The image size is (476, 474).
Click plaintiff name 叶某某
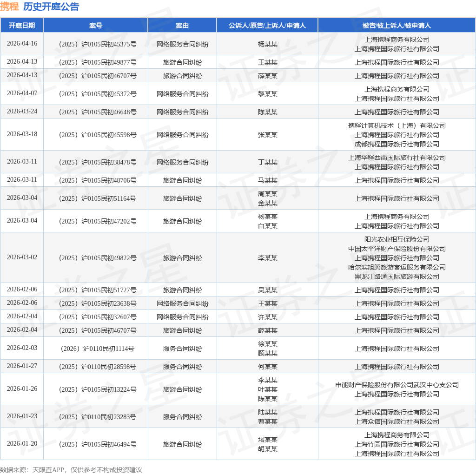[x=267, y=389]
